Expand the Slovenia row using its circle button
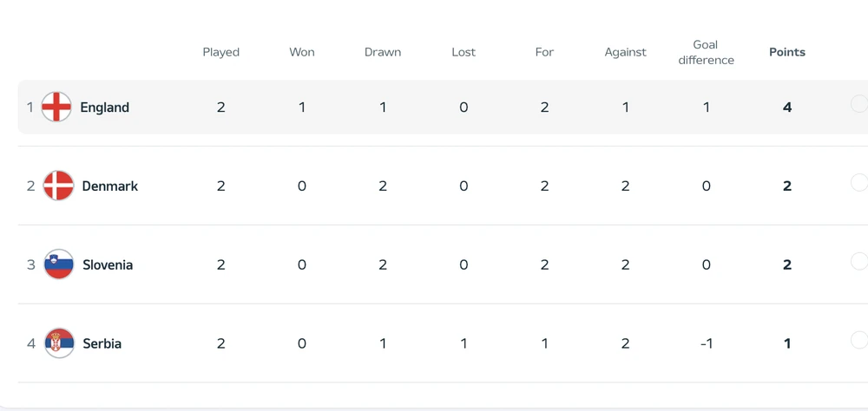868x411 pixels. [858, 261]
